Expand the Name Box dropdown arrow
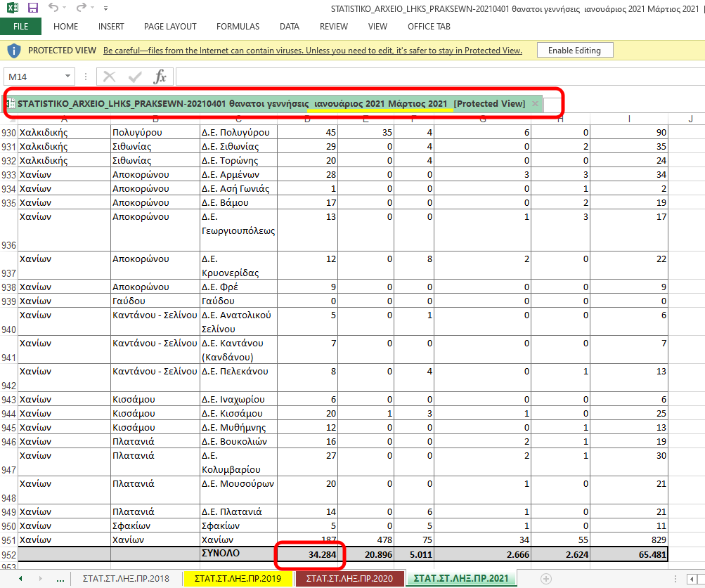Viewport: 705px width, 588px height. (x=68, y=77)
